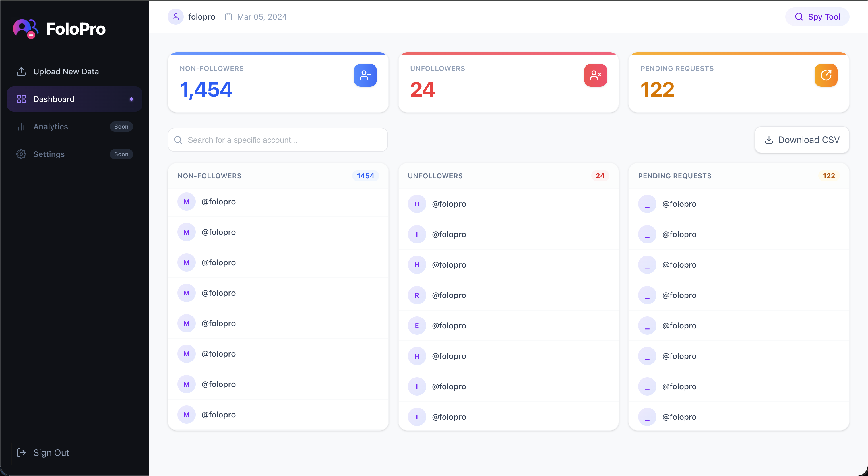Image resolution: width=868 pixels, height=476 pixels.
Task: Click the search magnifier icon in field
Action: [178, 140]
